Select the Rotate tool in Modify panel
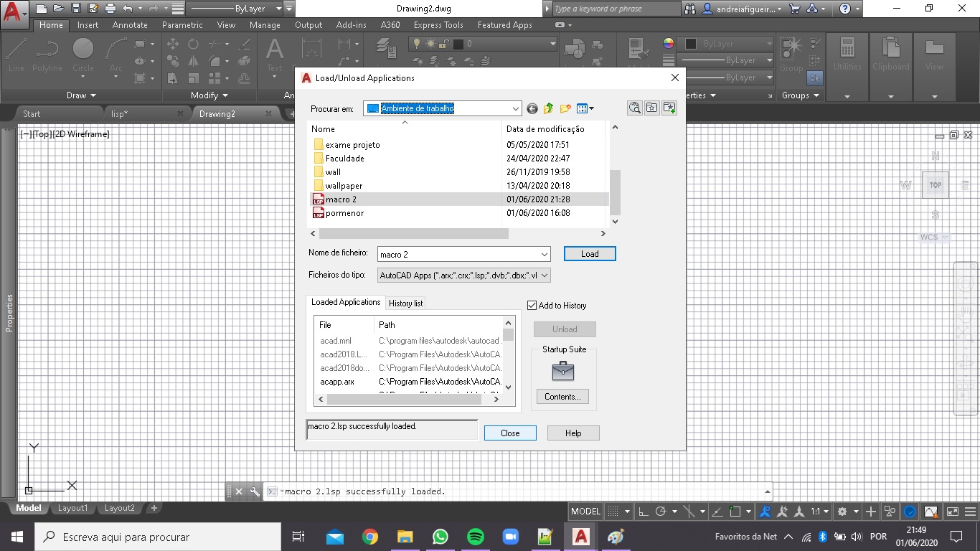Image resolution: width=980 pixels, height=551 pixels. click(193, 44)
